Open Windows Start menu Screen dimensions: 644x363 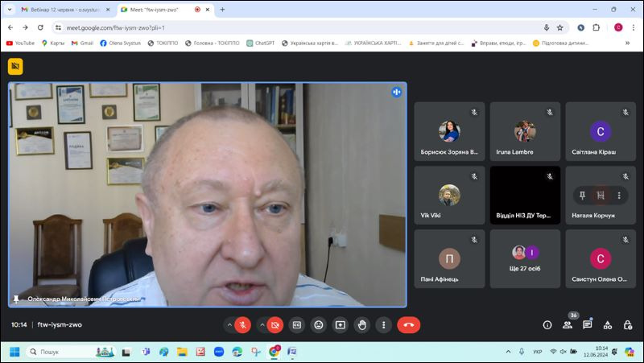[14, 352]
